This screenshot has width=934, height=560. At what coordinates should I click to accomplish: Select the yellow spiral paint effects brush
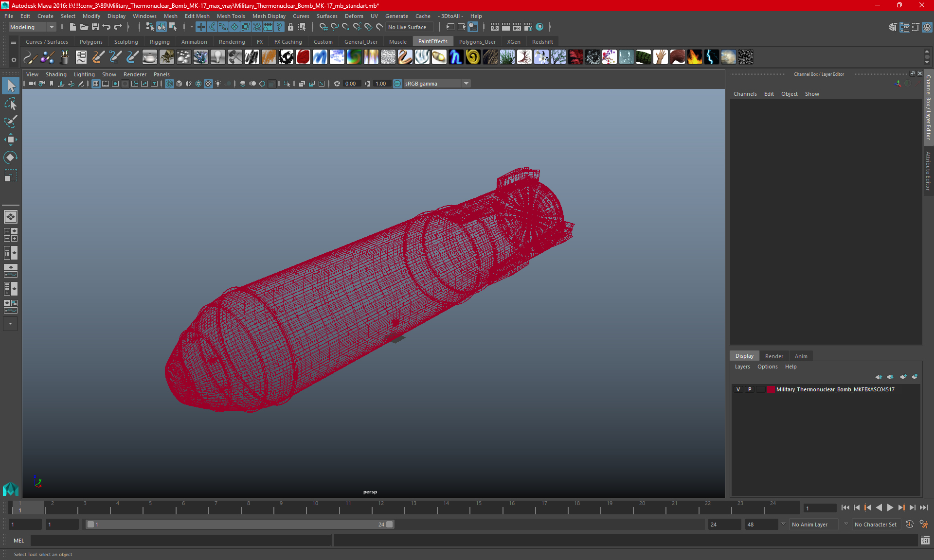coord(473,57)
